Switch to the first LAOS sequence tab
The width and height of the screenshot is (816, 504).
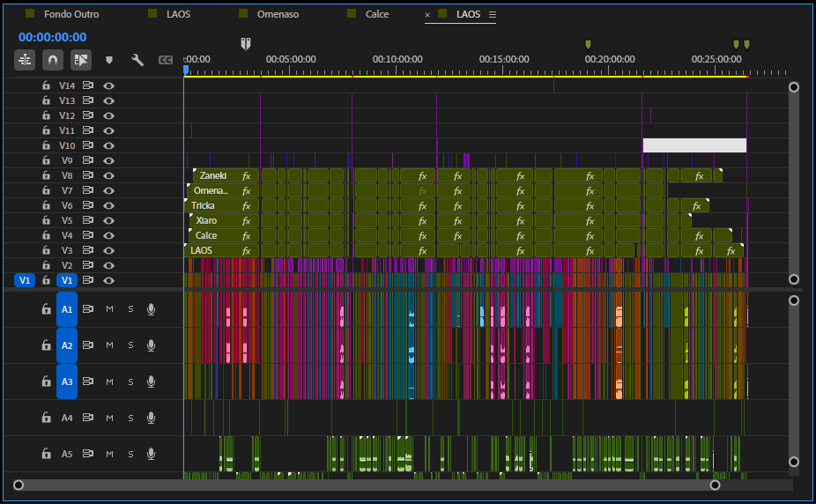pos(179,14)
